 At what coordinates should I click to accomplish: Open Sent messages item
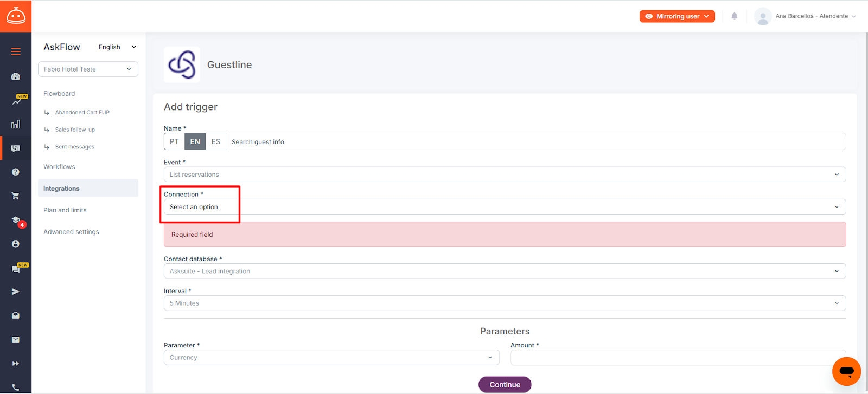(74, 147)
